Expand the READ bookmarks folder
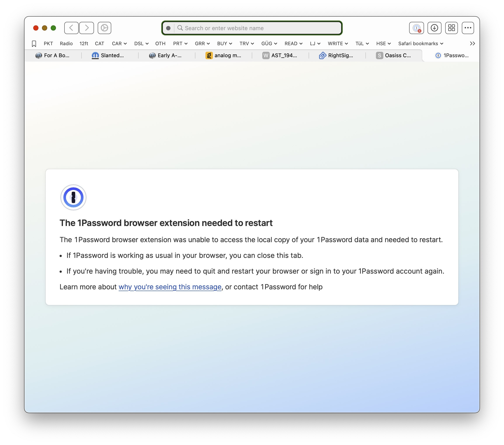Image resolution: width=504 pixels, height=445 pixels. tap(293, 44)
